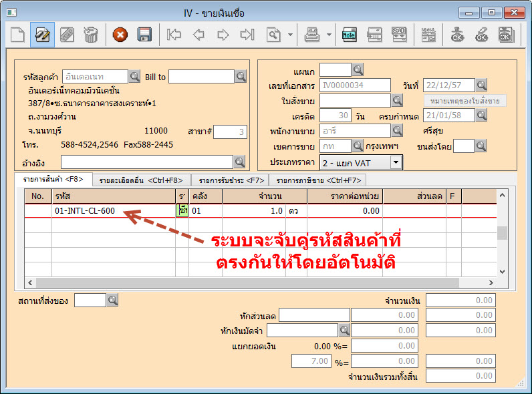The width and height of the screenshot is (532, 394).
Task: Click the สาขา# field
Action: 230,132
